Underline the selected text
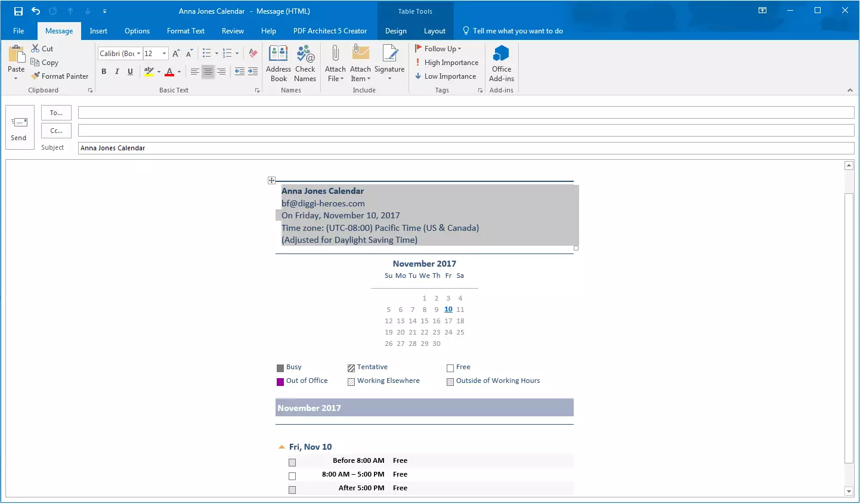860x504 pixels. (x=130, y=72)
